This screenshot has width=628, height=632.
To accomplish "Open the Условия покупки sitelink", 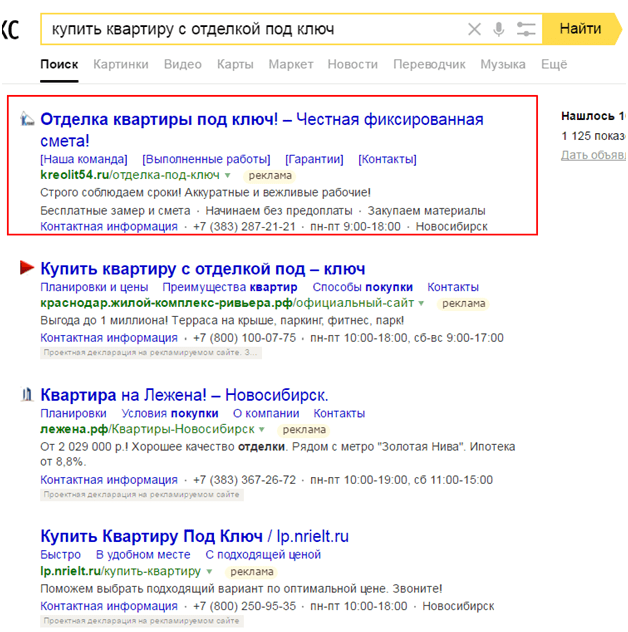I will point(170,414).
